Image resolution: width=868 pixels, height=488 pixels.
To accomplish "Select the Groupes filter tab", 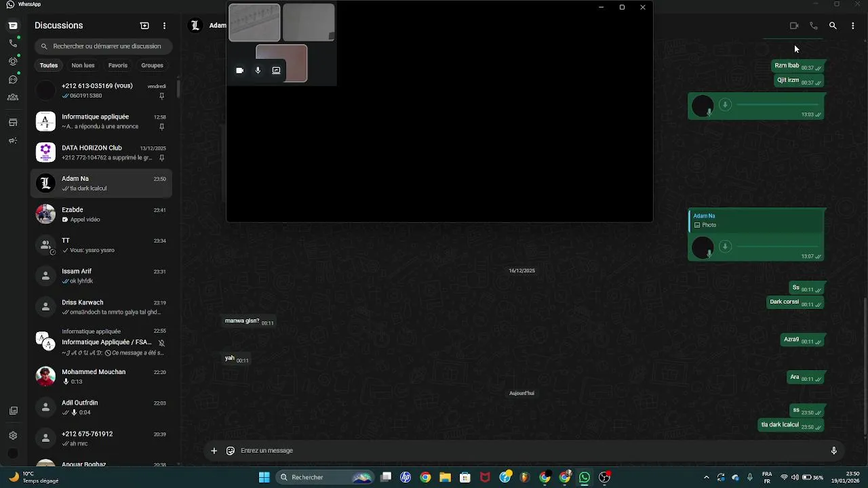I will 152,66.
